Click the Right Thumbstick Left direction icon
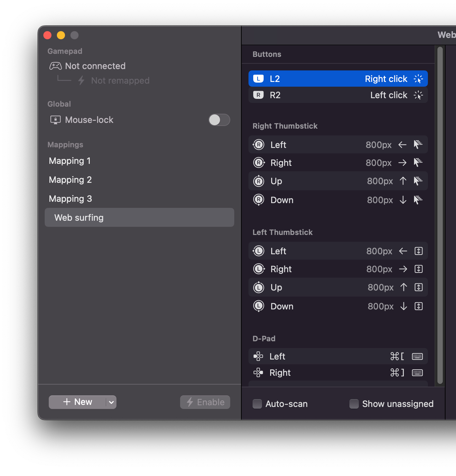This screenshot has height=476, width=456. pyautogui.click(x=259, y=145)
